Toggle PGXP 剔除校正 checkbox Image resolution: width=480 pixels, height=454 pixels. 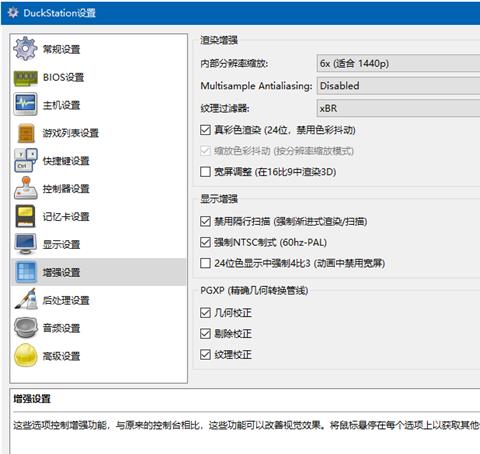point(205,334)
